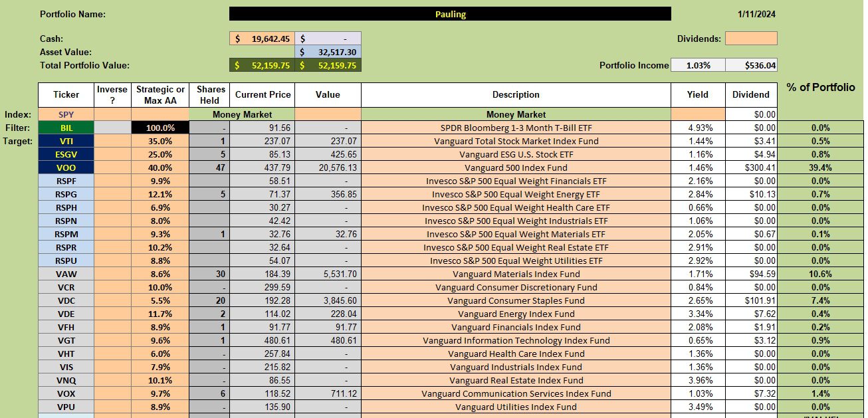
Task: Select the RSPR ticker cell
Action: (66, 247)
